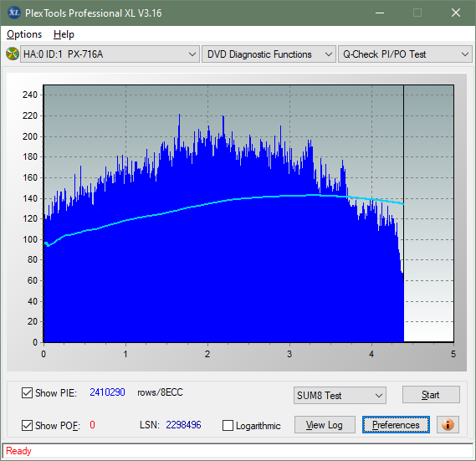Minimize the PlexTools window
Screen dimensions: 476x461
(x=380, y=13)
